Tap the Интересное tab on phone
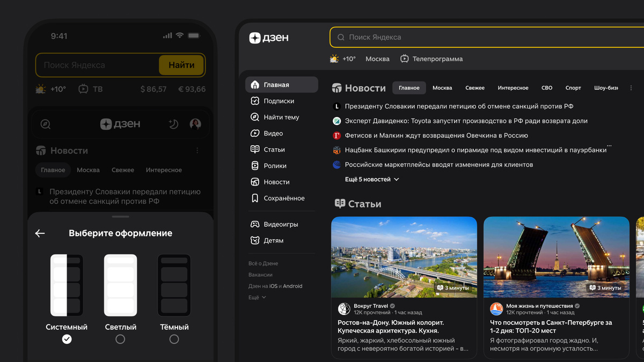 (164, 170)
